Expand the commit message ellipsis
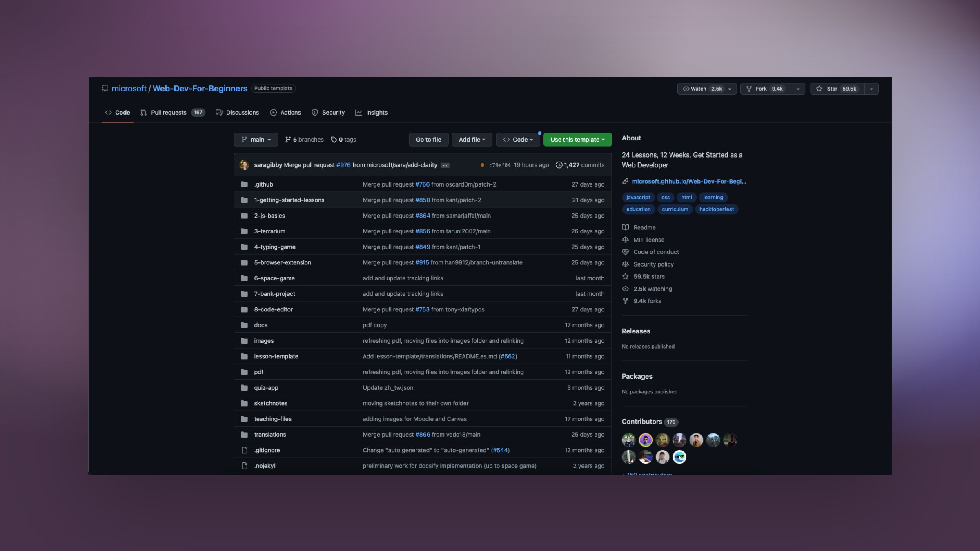980x551 pixels. pos(445,165)
